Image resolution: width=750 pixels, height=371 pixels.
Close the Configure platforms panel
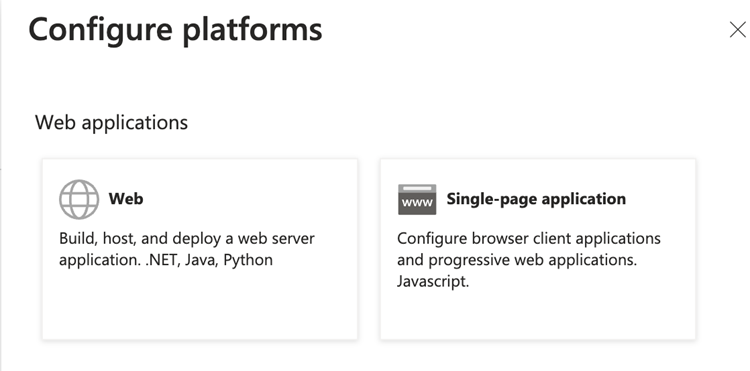coord(738,30)
